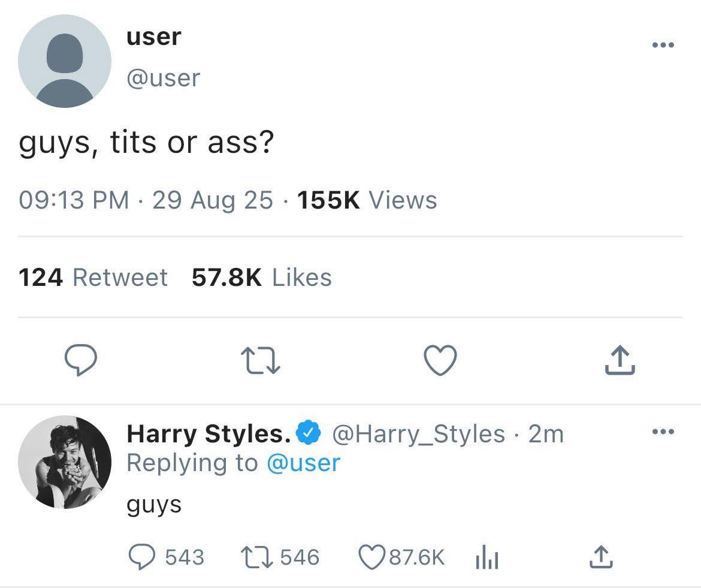Click the reply icon under main tweet
The width and height of the screenshot is (701, 588).
81,361
